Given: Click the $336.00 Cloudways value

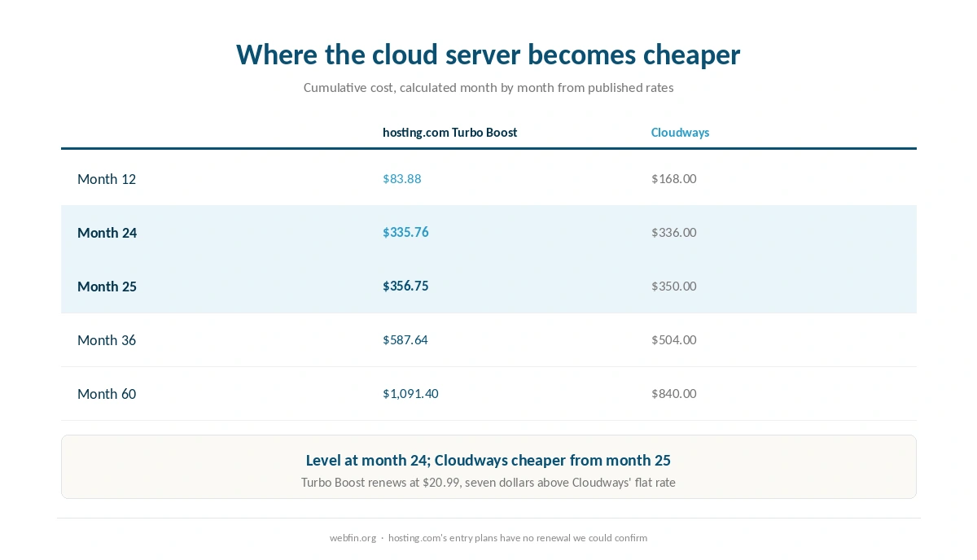Looking at the screenshot, I should (674, 232).
